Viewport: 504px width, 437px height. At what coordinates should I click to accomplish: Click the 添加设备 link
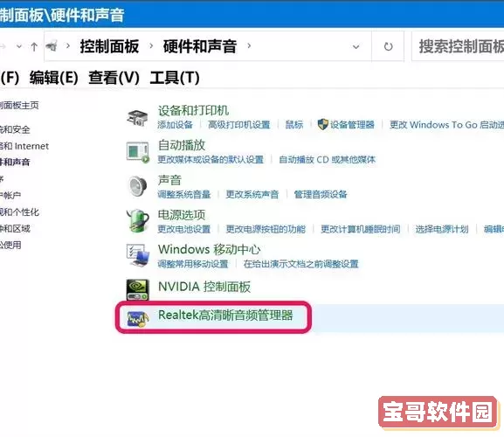[175, 125]
